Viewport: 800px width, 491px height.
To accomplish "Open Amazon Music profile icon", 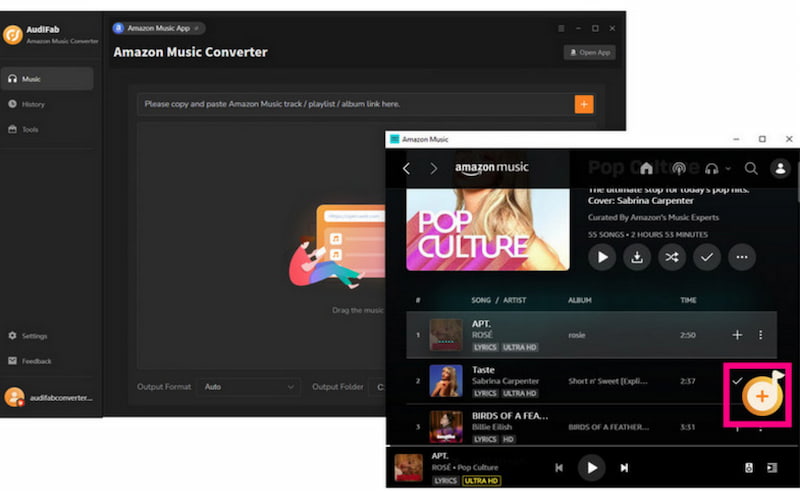I will tap(780, 168).
